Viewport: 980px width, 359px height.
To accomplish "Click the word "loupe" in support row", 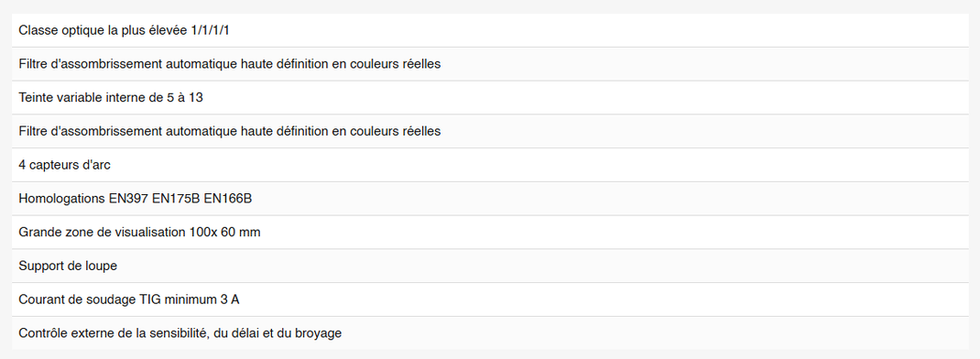I will click(x=101, y=267).
